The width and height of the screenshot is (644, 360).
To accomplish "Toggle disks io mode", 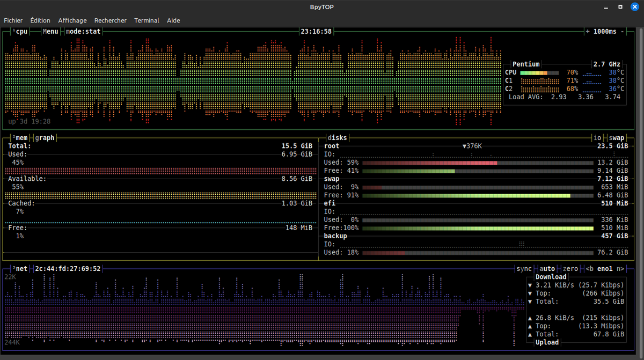I will pos(597,138).
